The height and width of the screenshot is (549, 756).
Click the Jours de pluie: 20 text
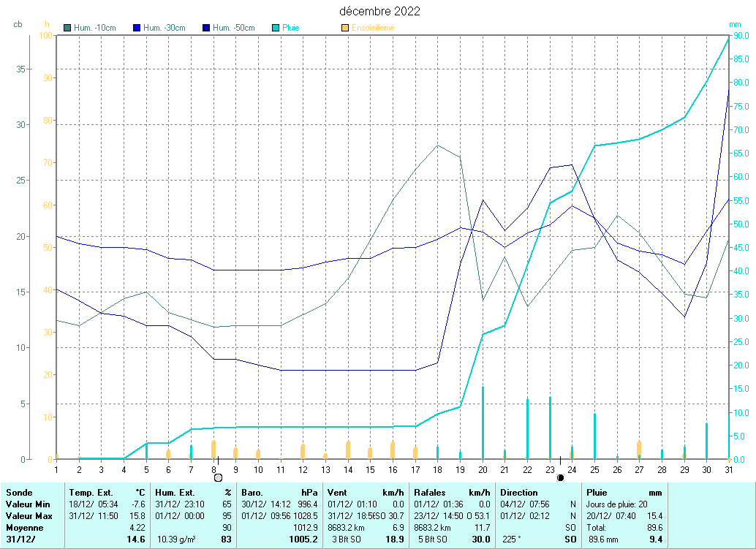coord(611,504)
